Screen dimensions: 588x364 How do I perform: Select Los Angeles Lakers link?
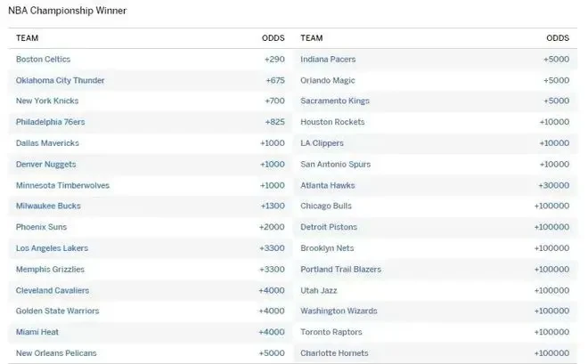point(52,248)
